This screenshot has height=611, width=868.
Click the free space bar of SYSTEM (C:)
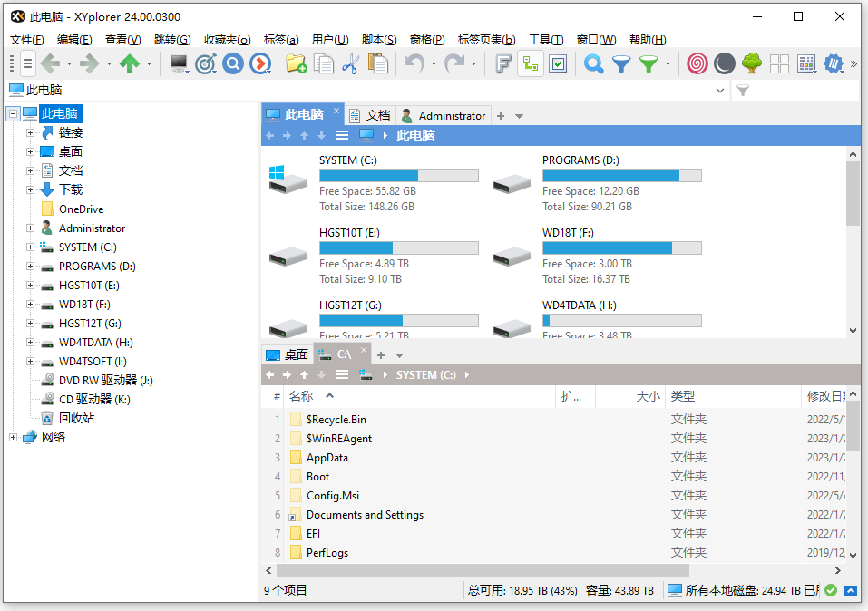pos(399,175)
